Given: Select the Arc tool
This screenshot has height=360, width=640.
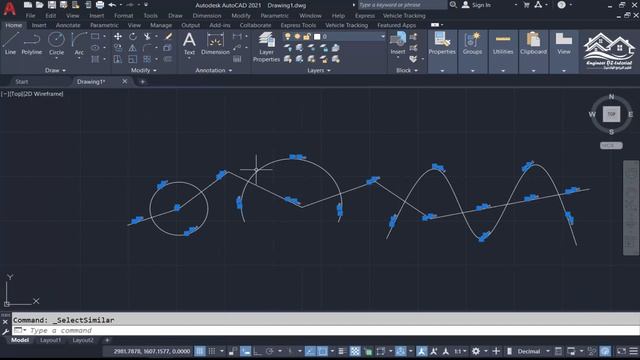Looking at the screenshot, I should [x=79, y=44].
